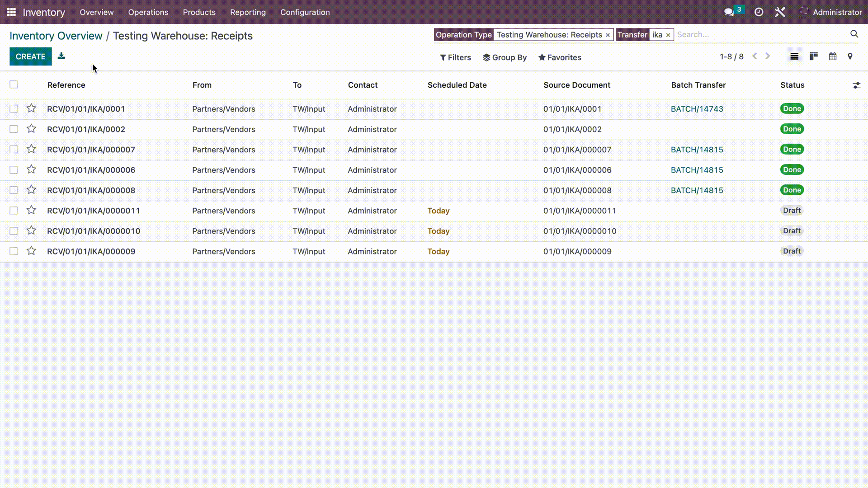The width and height of the screenshot is (868, 488).
Task: Switch to Calendar view layout
Action: [x=833, y=56]
